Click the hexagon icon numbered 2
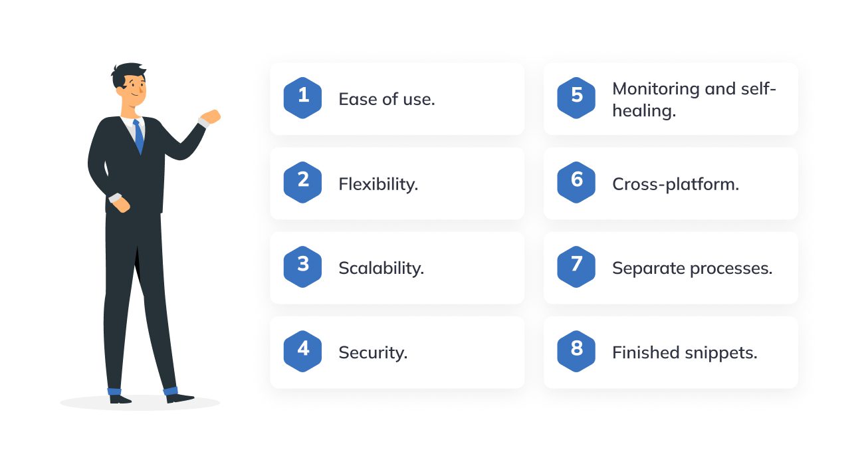868x454 pixels. tap(302, 182)
